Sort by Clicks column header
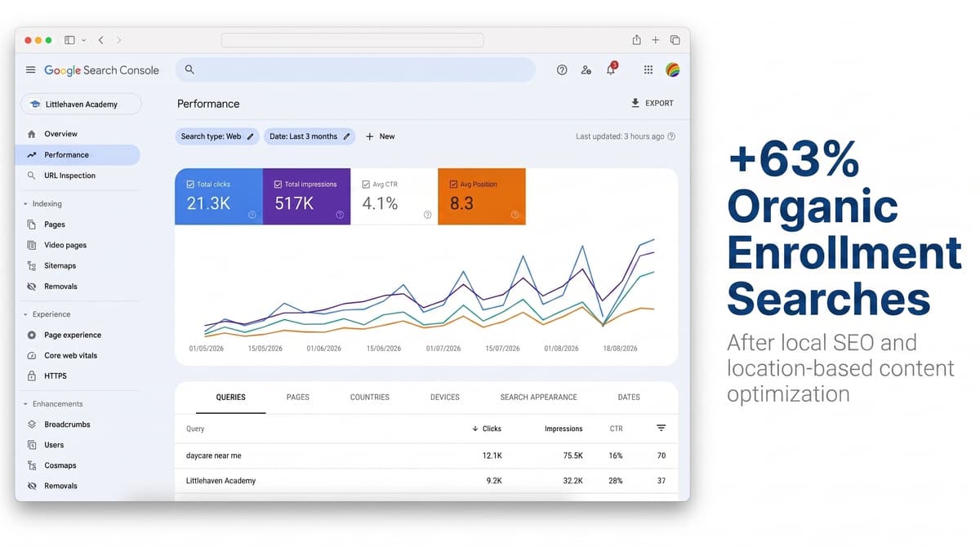 point(487,429)
